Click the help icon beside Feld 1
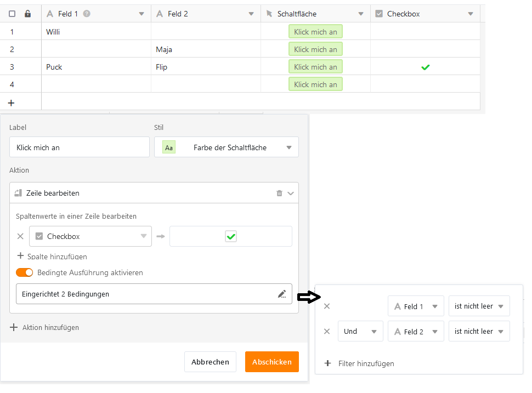Screen dimensions: 532x393 [87, 14]
